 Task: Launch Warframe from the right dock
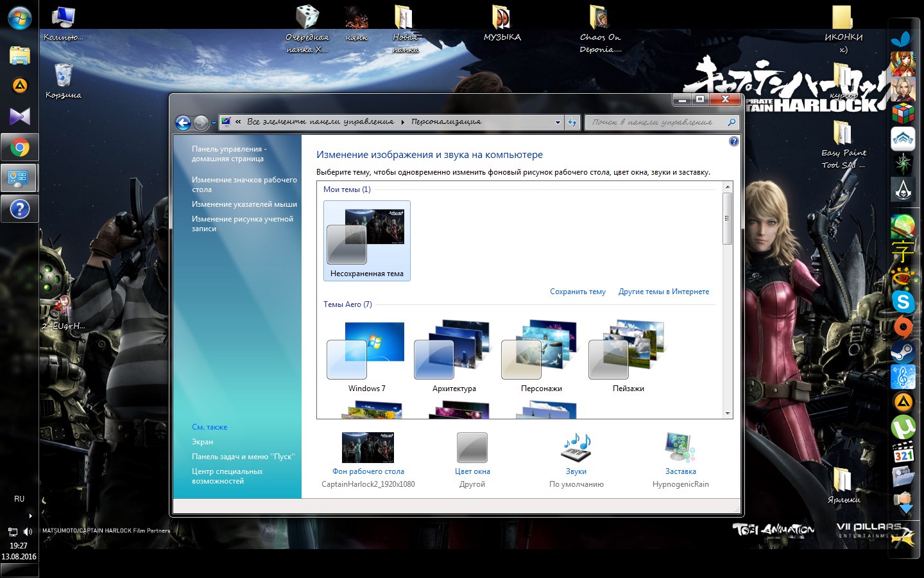pos(903,139)
